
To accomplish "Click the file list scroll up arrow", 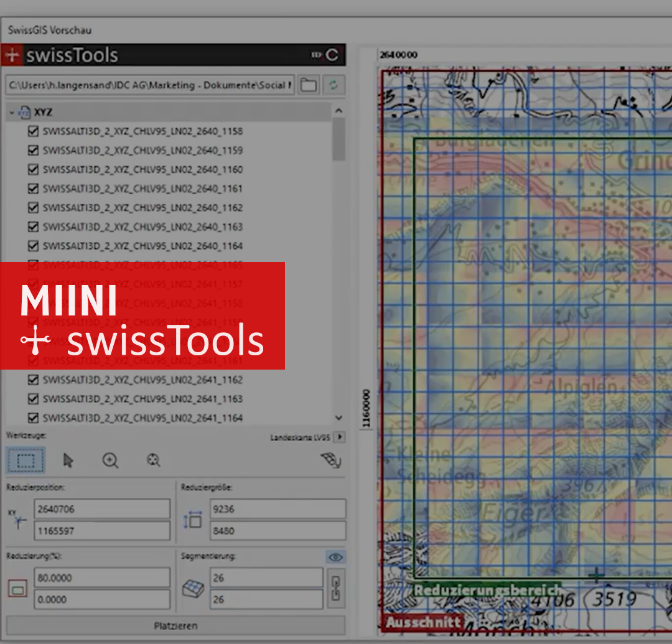I will tap(338, 111).
